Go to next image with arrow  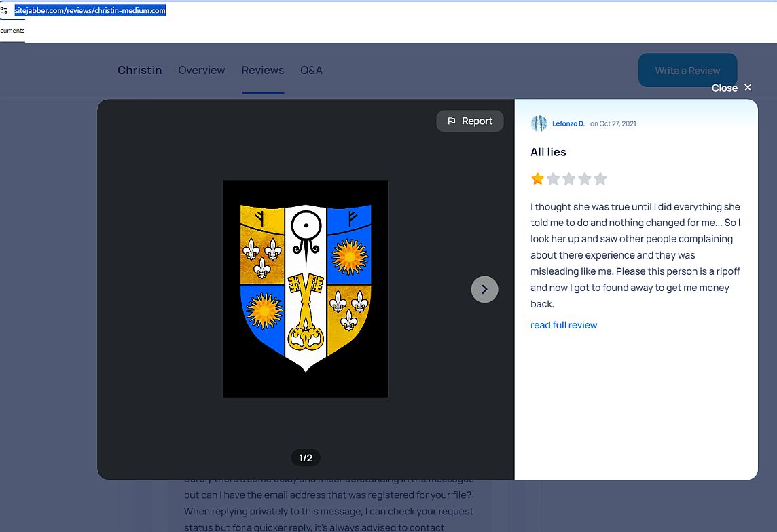(x=484, y=289)
